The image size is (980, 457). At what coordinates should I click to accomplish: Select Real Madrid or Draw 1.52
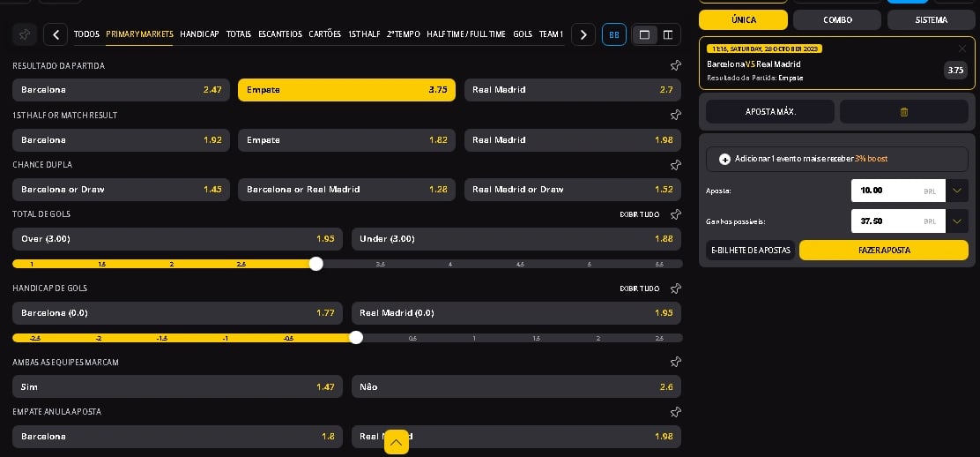click(573, 190)
